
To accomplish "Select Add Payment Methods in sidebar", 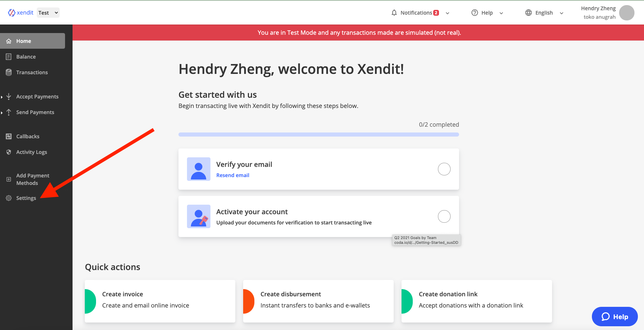I will (32, 179).
